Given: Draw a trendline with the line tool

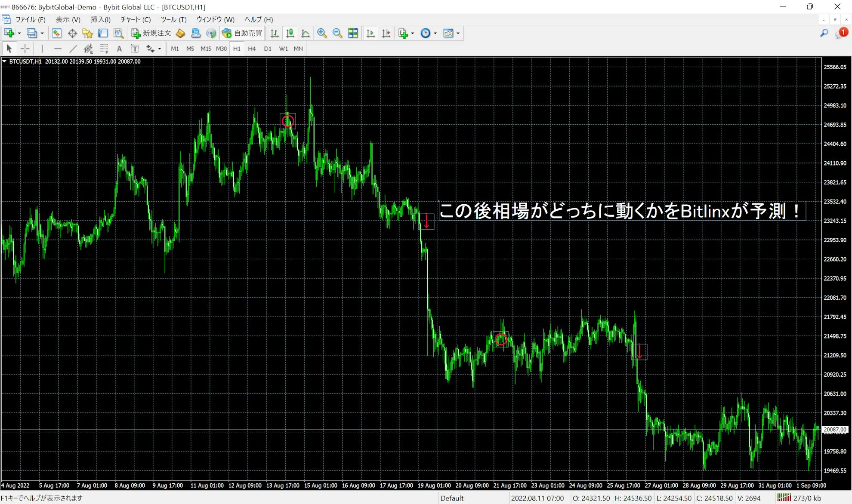Looking at the screenshot, I should click(x=73, y=49).
